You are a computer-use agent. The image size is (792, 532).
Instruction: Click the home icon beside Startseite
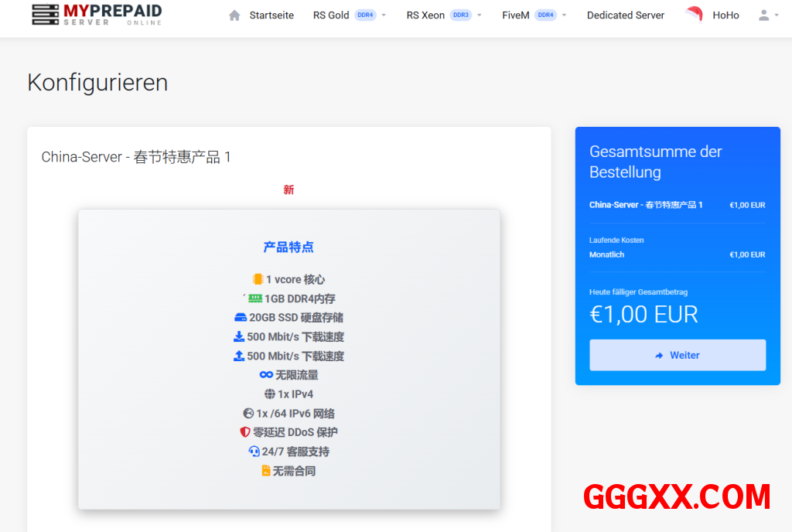(x=234, y=15)
